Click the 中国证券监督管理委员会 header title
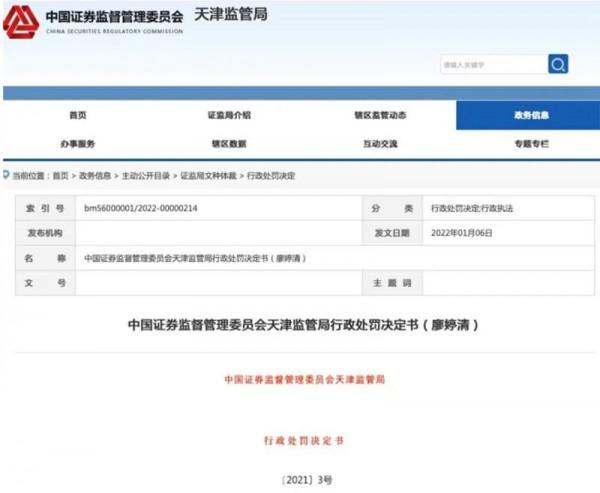Image resolution: width=600 pixels, height=493 pixels. click(x=114, y=17)
